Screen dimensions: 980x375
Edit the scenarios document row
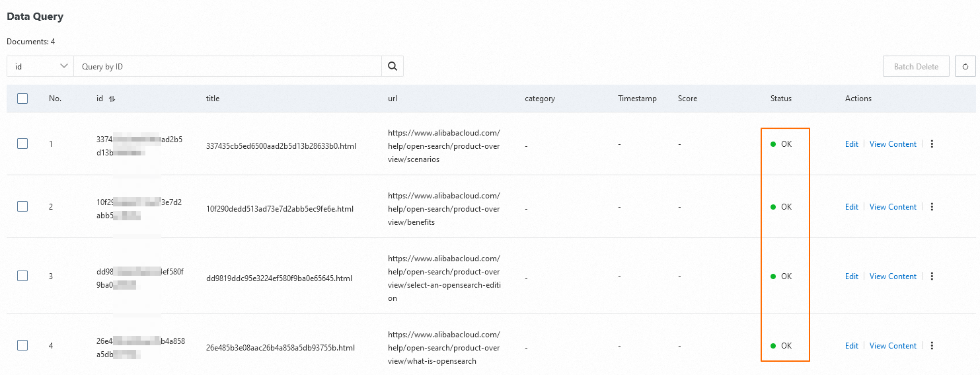[852, 144]
